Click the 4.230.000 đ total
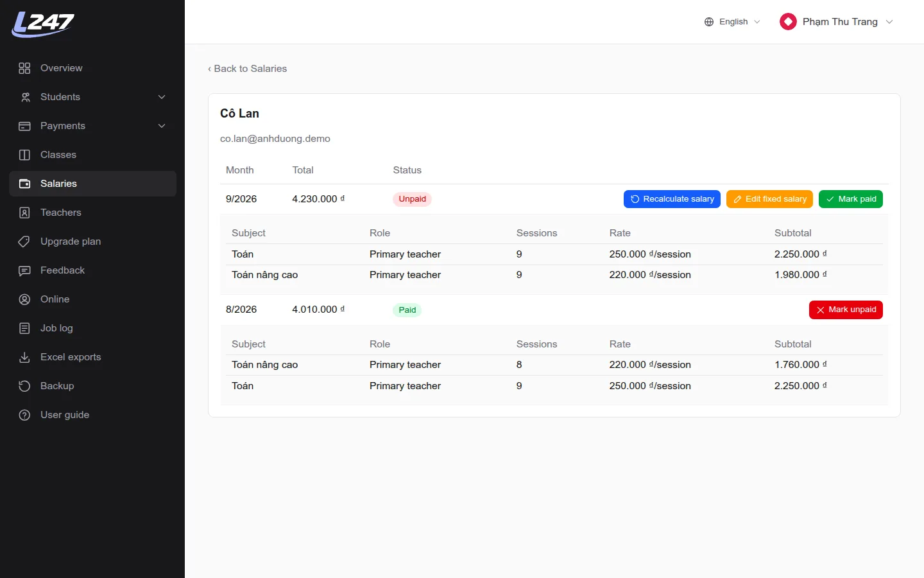The height and width of the screenshot is (578, 924). click(318, 199)
